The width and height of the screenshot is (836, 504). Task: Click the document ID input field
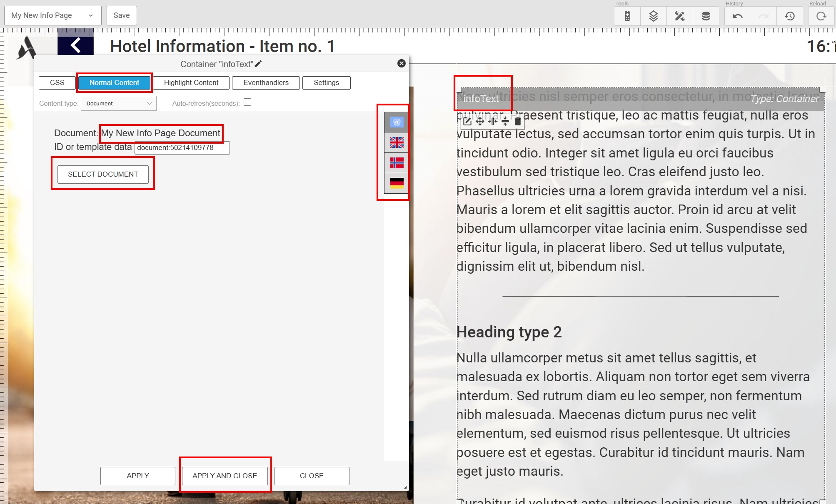(182, 147)
